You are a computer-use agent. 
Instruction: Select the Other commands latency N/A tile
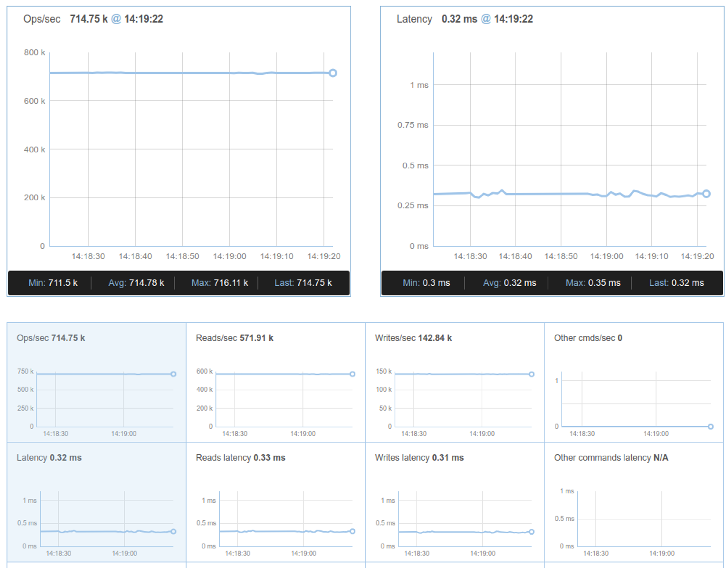pos(633,502)
